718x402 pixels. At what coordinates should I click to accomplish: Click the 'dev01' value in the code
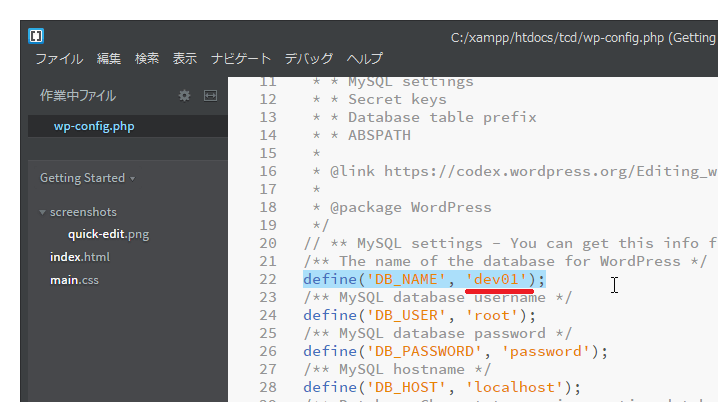pos(497,279)
